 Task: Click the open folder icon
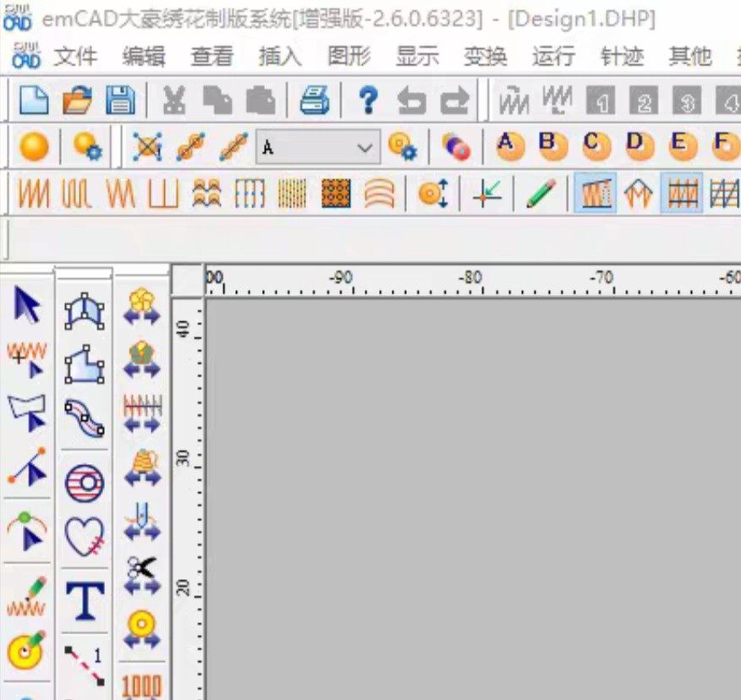click(x=78, y=101)
